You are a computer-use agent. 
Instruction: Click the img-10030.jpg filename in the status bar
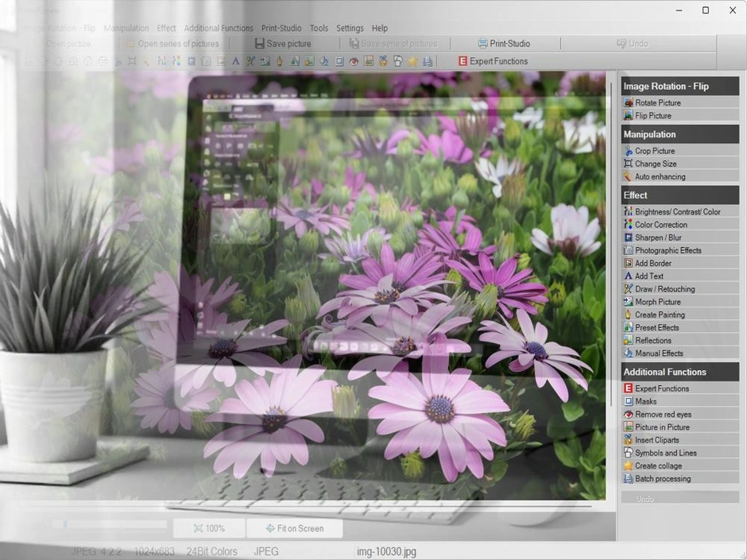386,550
